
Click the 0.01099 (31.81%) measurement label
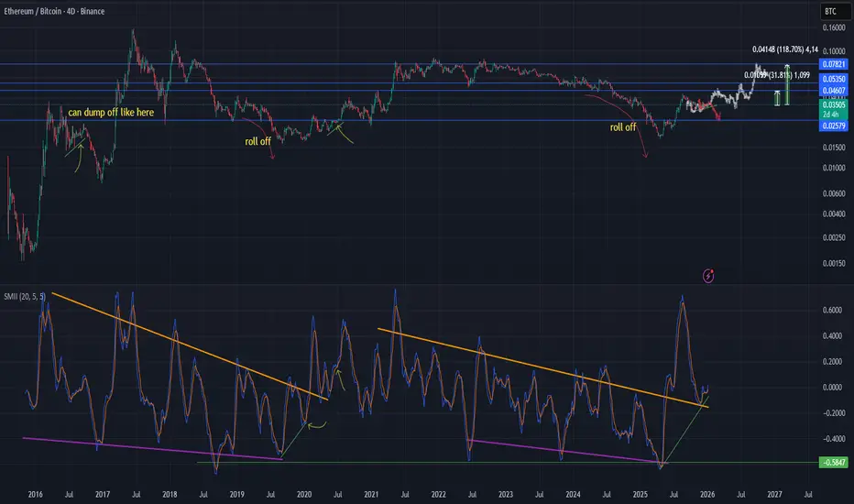pyautogui.click(x=777, y=75)
